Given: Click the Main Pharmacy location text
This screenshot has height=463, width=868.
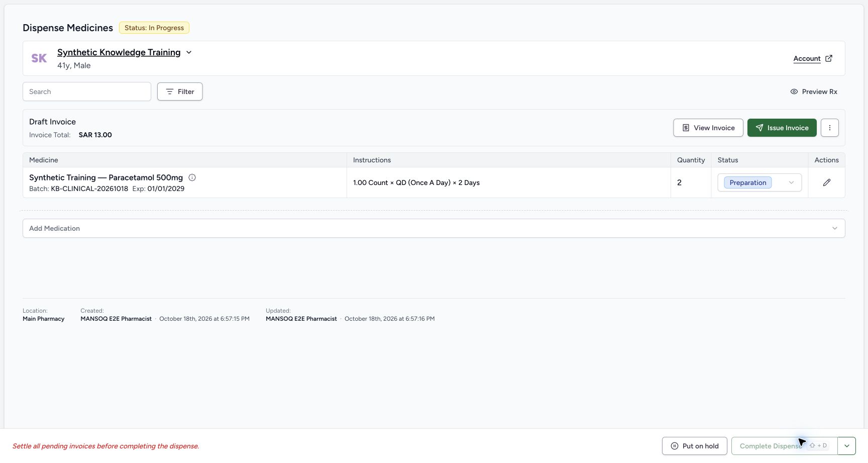Looking at the screenshot, I should pos(44,319).
